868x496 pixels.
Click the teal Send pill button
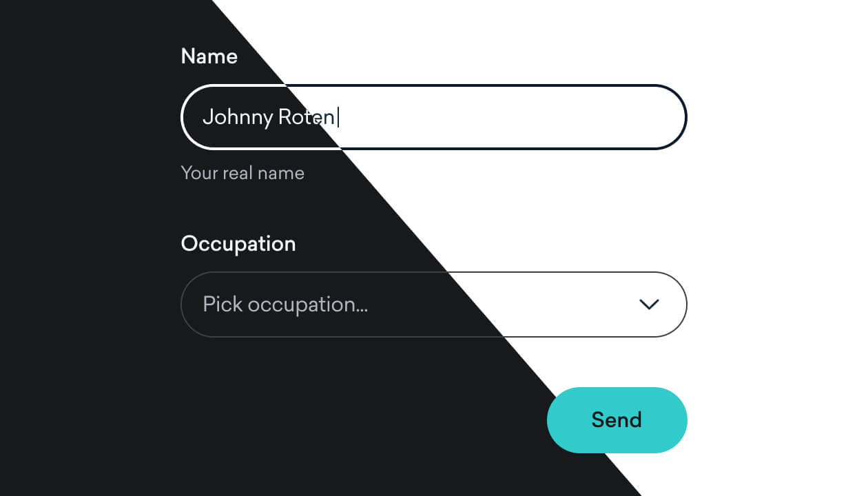[x=617, y=420]
